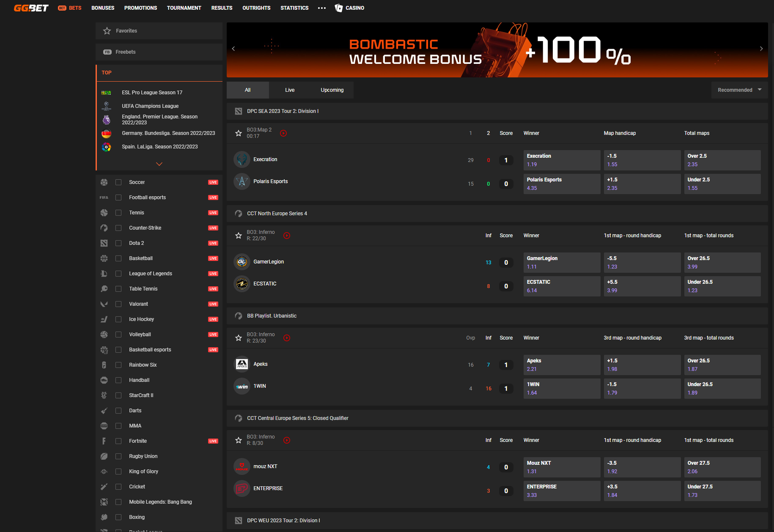
Task: Favorite the Apeks vs 1WIN match star
Action: click(x=239, y=338)
